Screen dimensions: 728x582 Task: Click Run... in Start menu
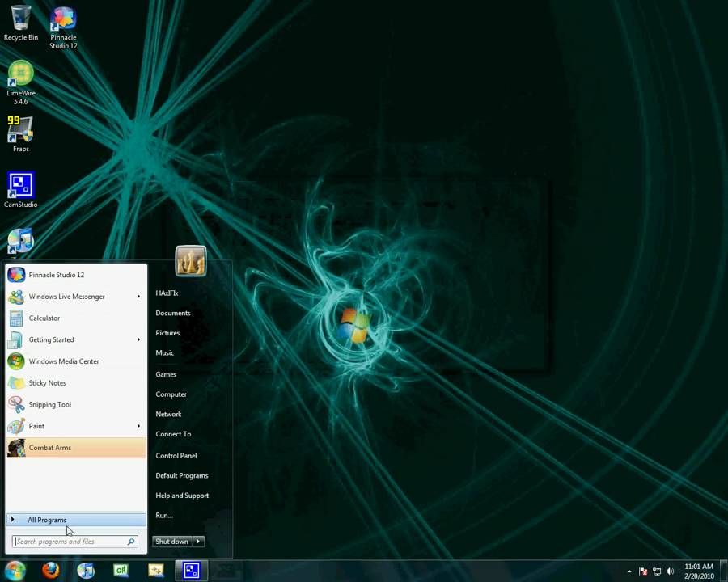(164, 515)
